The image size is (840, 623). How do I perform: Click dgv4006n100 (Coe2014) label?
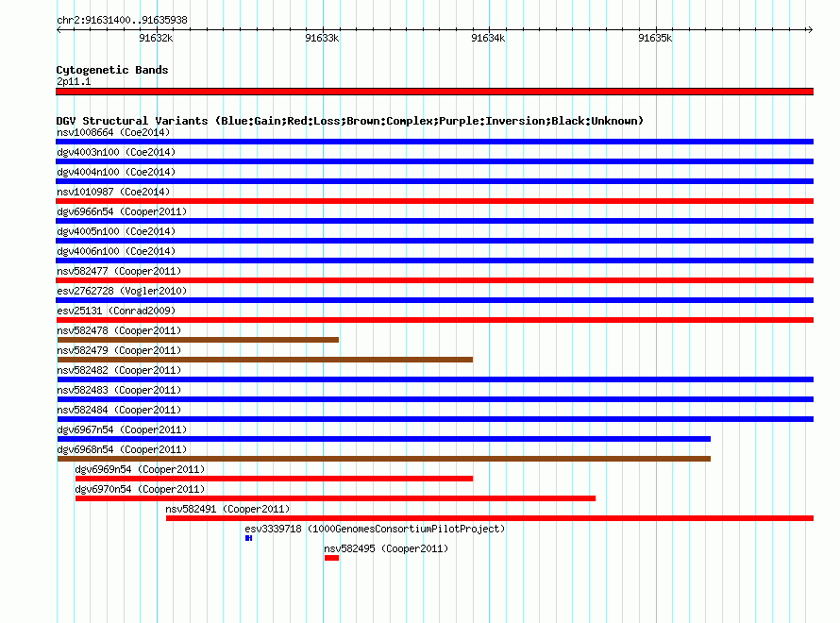point(116,251)
